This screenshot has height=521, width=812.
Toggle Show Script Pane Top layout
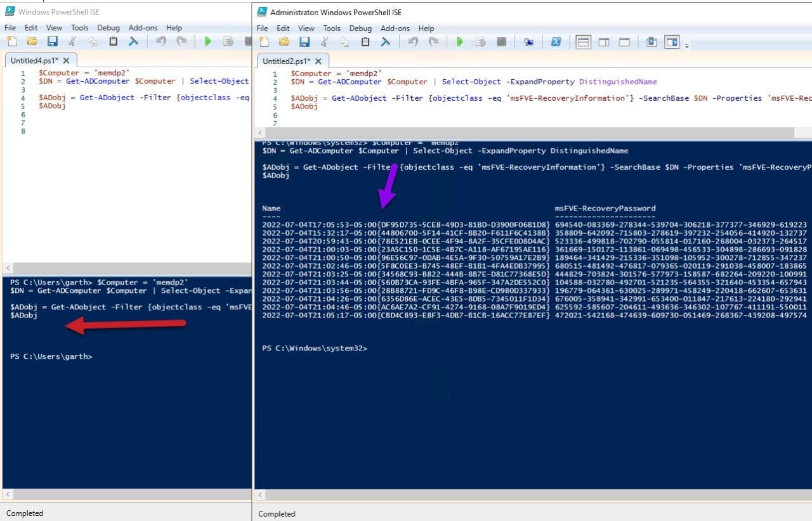pyautogui.click(x=584, y=42)
